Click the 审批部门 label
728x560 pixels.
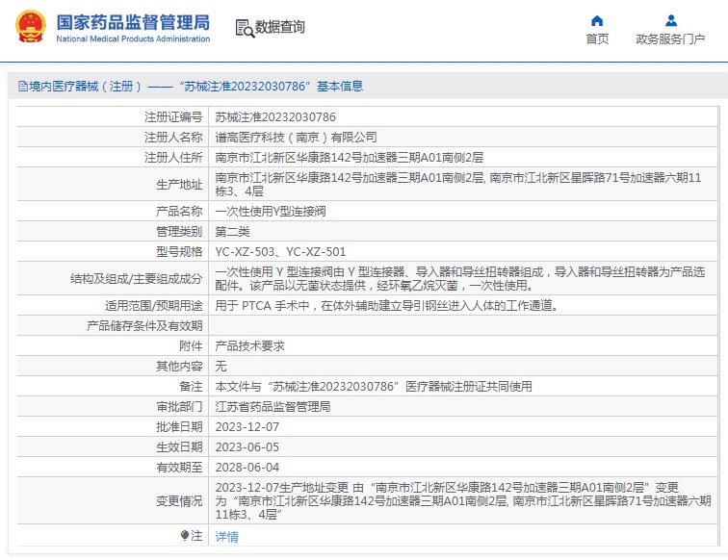coord(179,406)
